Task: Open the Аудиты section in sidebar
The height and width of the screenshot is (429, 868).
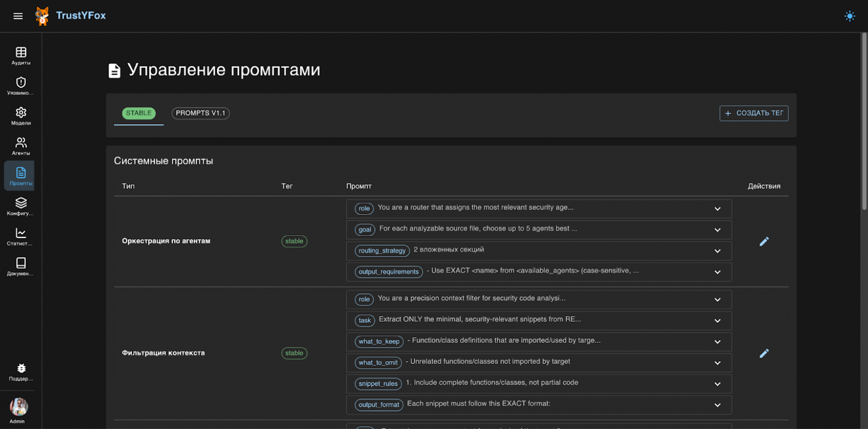Action: tap(20, 55)
